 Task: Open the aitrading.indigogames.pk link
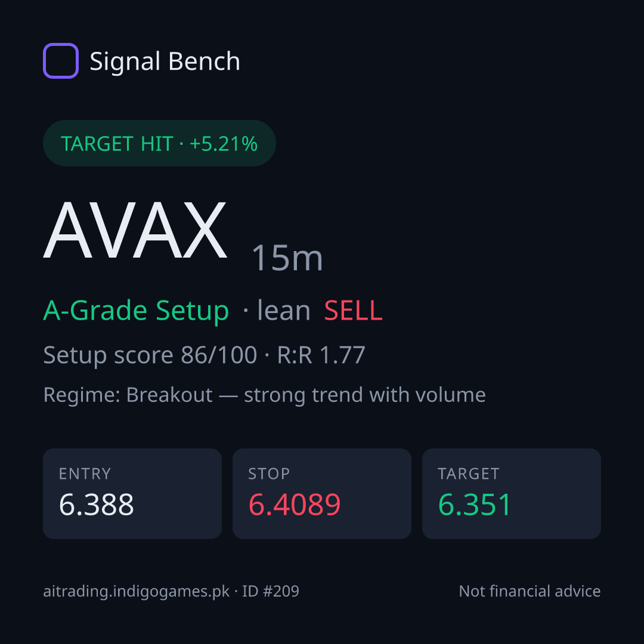click(x=137, y=592)
